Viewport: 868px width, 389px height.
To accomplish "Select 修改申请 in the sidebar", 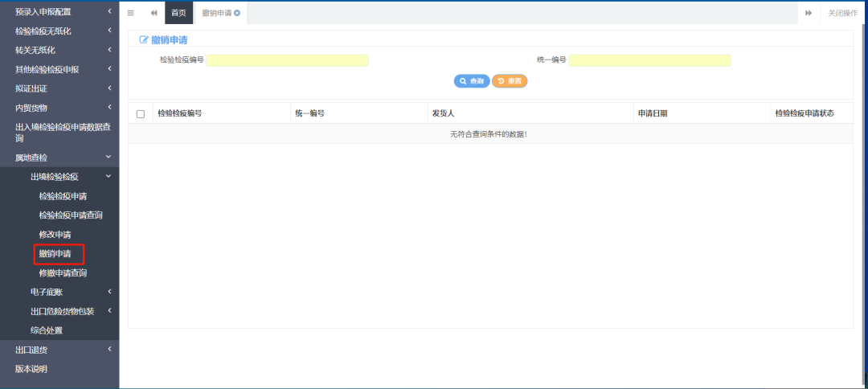I will tap(55, 234).
